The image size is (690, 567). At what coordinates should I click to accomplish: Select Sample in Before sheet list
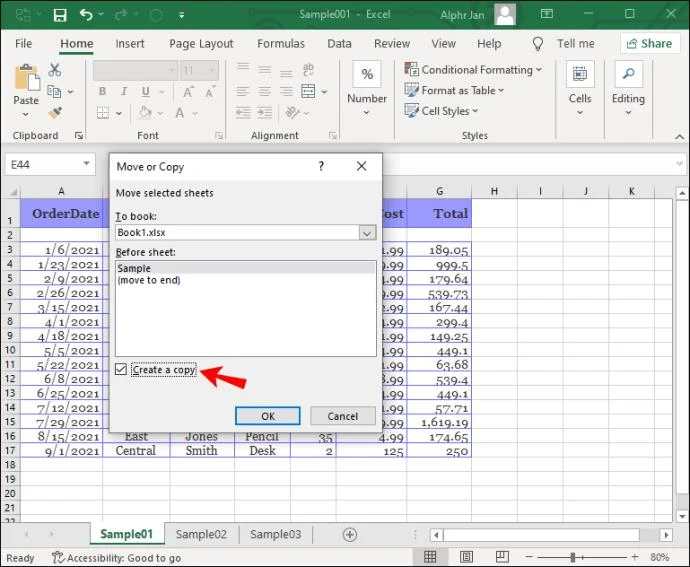246,268
